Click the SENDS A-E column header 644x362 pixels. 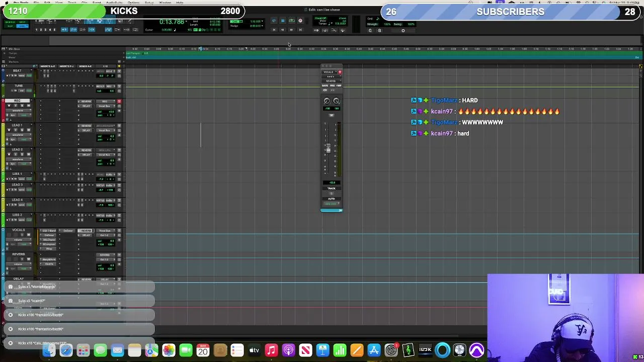[x=86, y=66]
